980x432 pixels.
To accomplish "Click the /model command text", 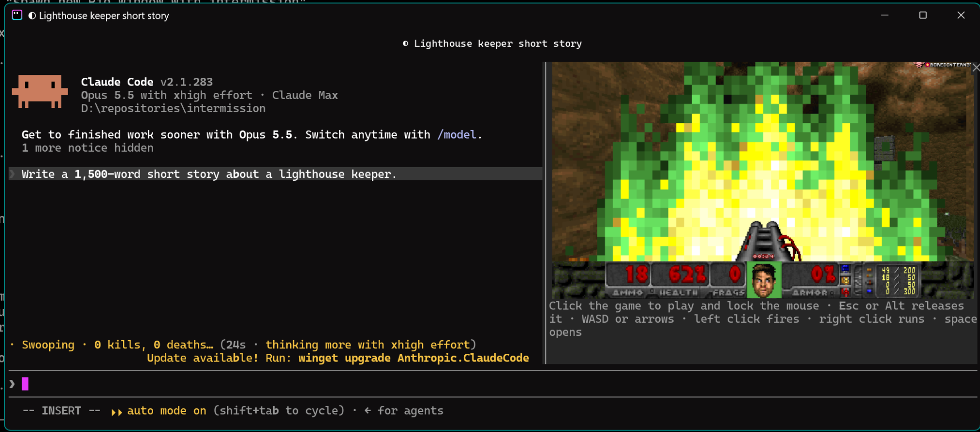I will coord(456,135).
